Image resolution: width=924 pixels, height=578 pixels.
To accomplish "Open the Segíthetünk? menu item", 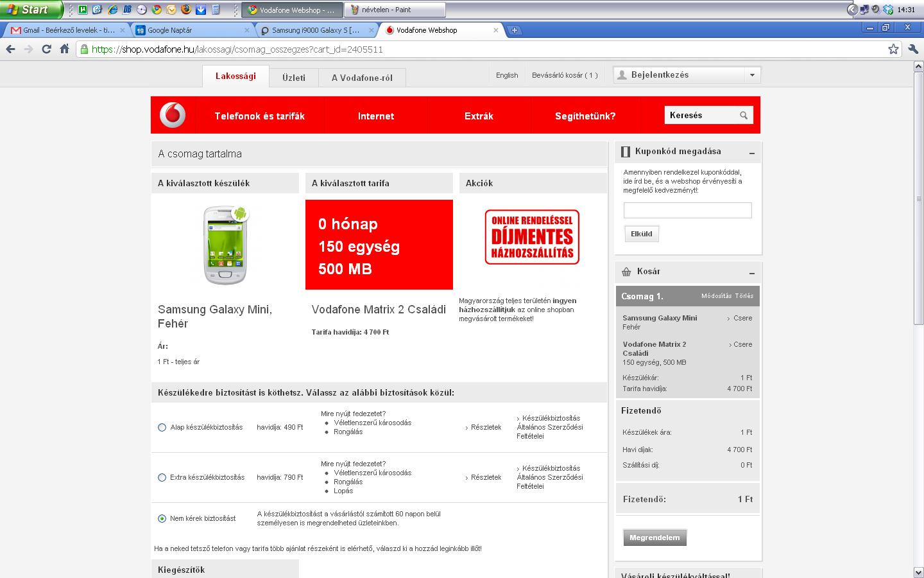I will 585,116.
